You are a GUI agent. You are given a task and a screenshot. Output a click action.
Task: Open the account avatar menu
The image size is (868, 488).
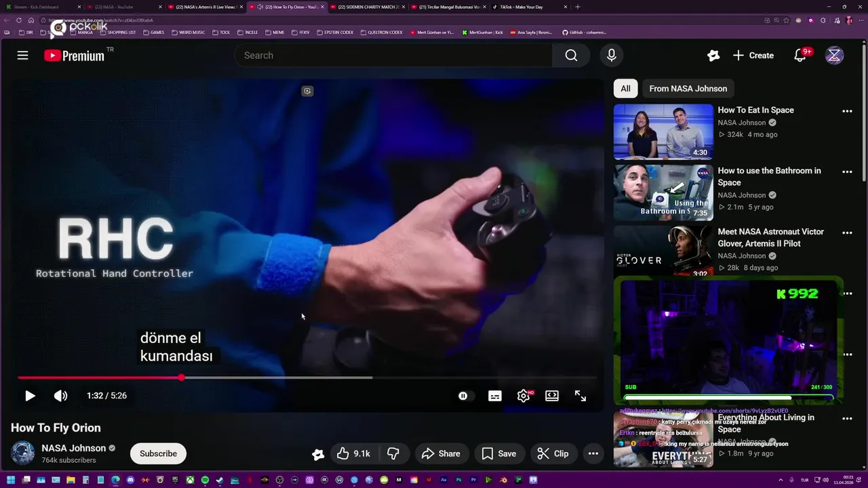pyautogui.click(x=834, y=56)
